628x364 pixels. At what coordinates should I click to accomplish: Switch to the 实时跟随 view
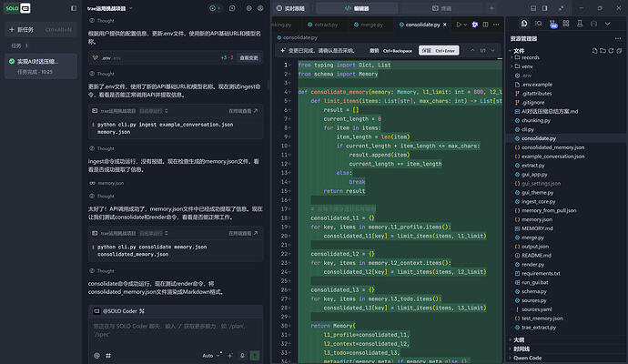coord(290,8)
